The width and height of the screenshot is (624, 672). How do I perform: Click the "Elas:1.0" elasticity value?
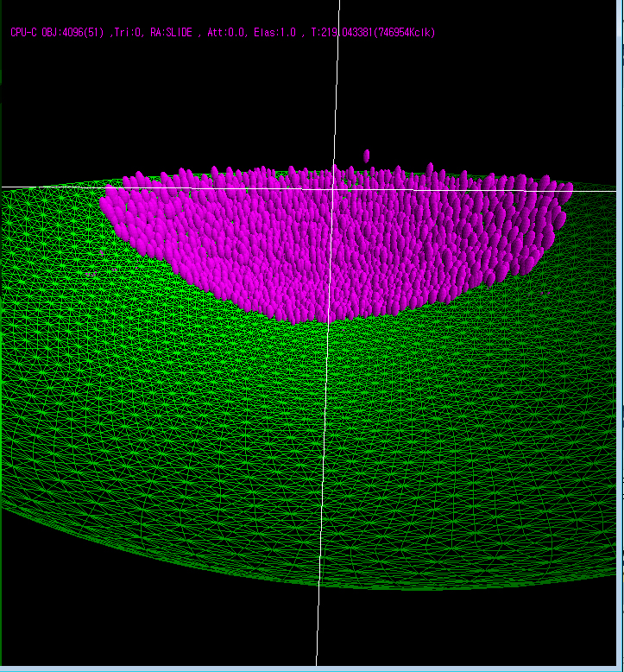(x=275, y=33)
